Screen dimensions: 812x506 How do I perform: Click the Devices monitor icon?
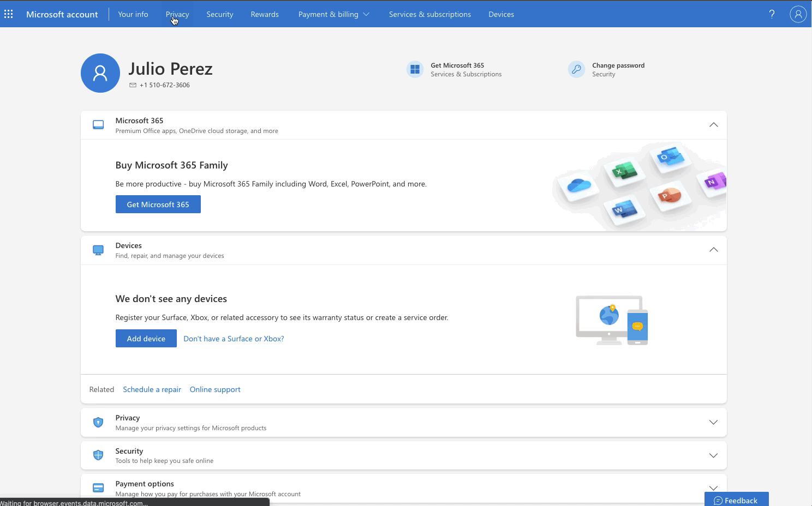tap(98, 250)
